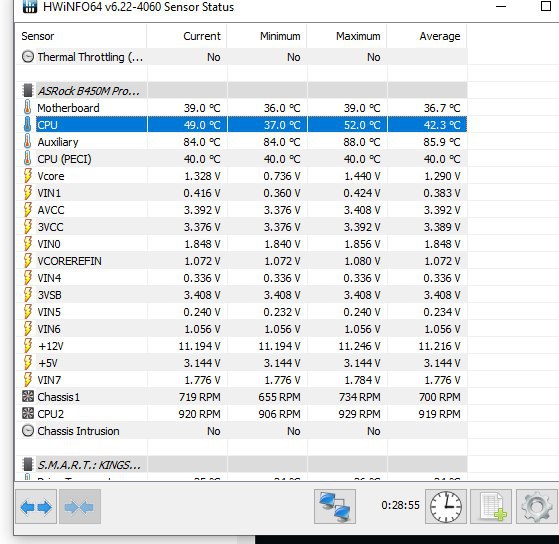The height and width of the screenshot is (544, 559).
Task: Click the lightning icon beside VIN7
Action: pos(27,380)
